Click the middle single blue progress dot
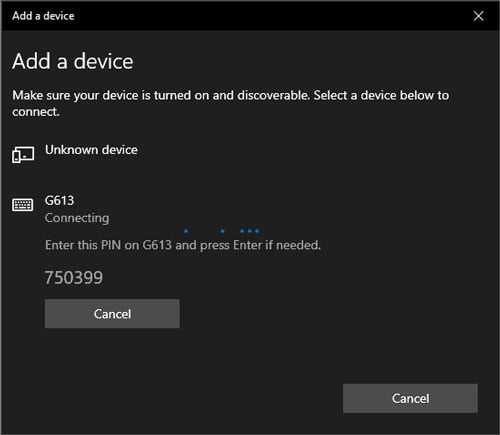This screenshot has width=500, height=435. 222,231
